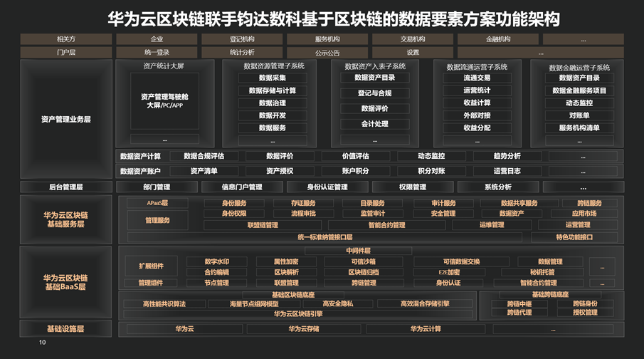The height and width of the screenshot is (359, 644).
Task: Click the 信息门户管理 box
Action: pyautogui.click(x=242, y=187)
